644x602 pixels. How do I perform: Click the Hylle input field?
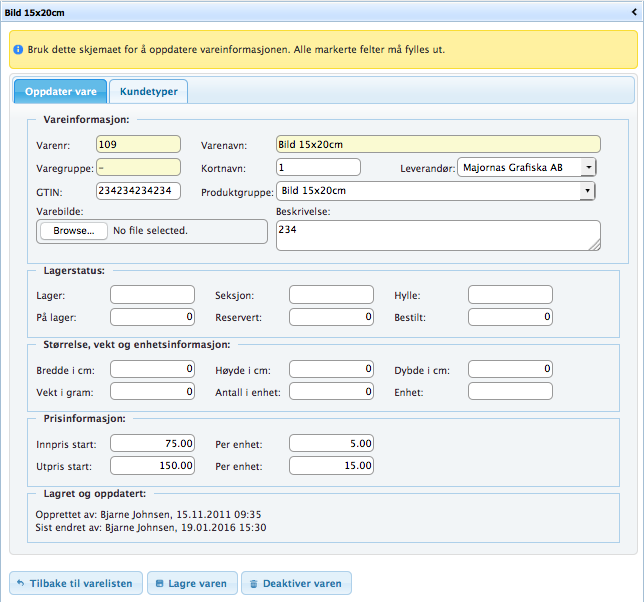(510, 294)
